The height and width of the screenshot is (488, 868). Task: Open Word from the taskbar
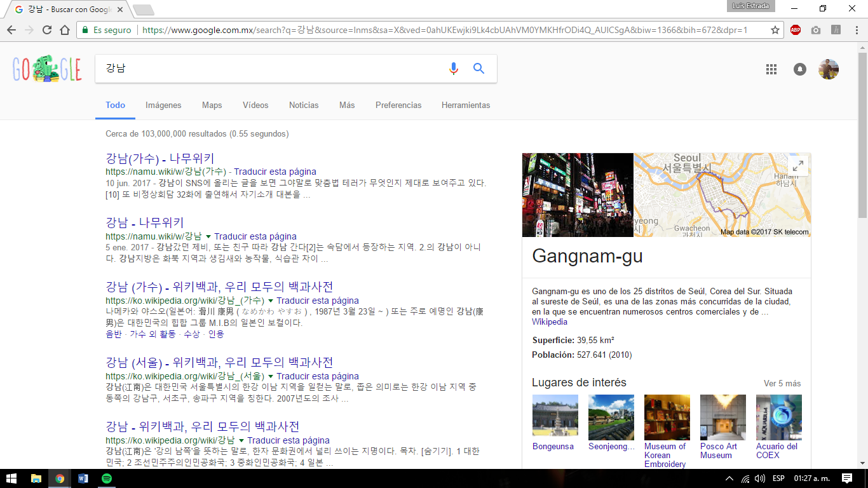tap(83, 478)
